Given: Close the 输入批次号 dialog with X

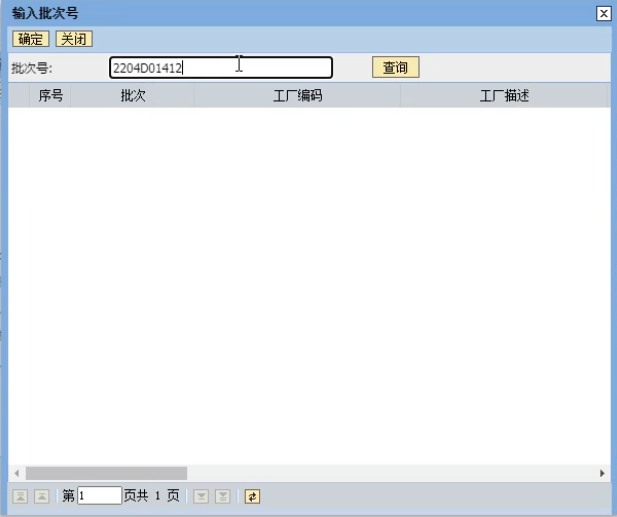Looking at the screenshot, I should coord(603,13).
